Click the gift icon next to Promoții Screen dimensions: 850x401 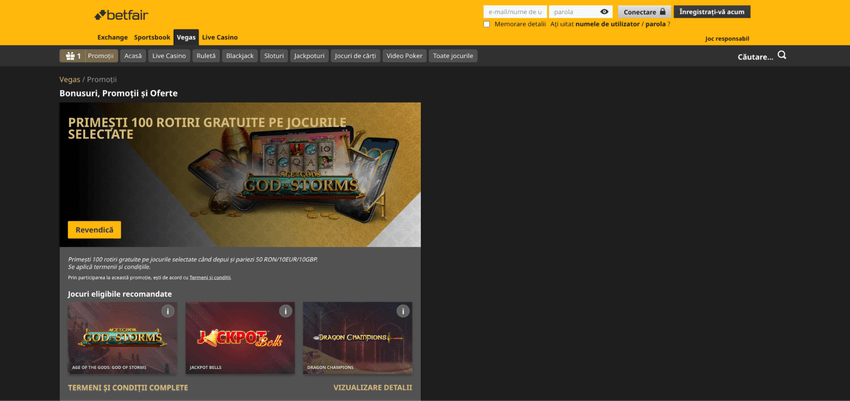tap(70, 56)
